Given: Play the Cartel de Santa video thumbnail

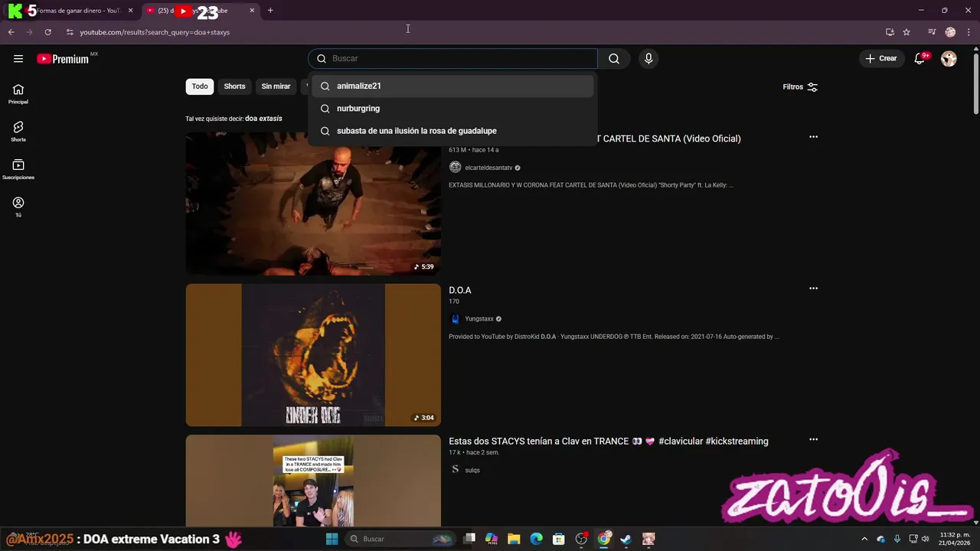Looking at the screenshot, I should 313,204.
